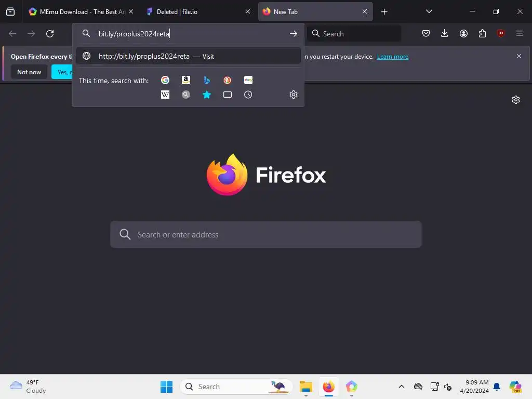
Task: Click the toolbar Search box
Action: 354,34
